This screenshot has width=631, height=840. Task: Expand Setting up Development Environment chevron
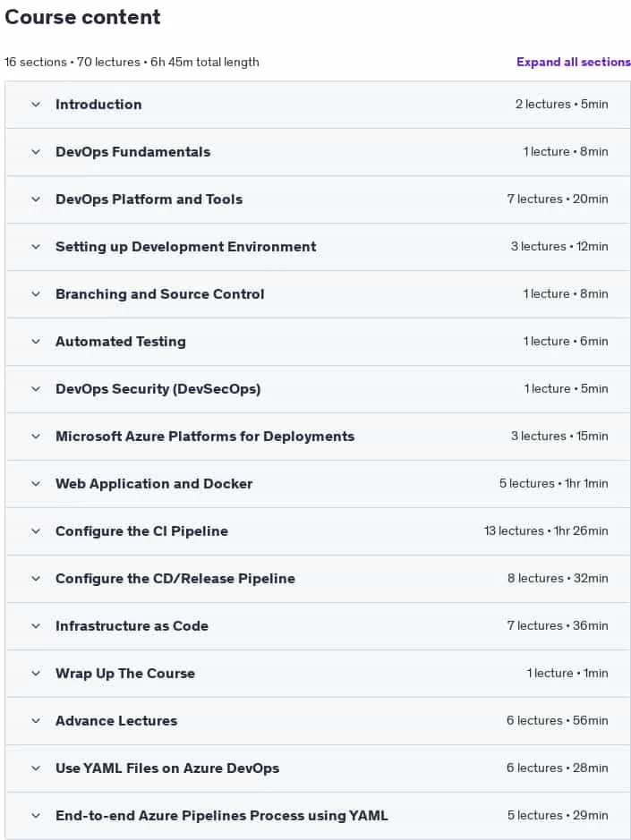[36, 247]
